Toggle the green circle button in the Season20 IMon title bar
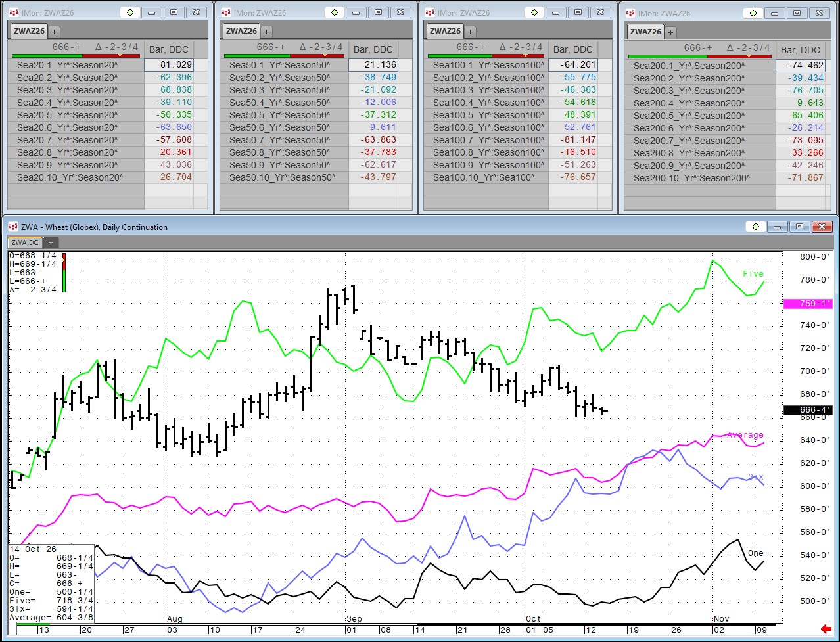The height and width of the screenshot is (642, 840). (130, 12)
